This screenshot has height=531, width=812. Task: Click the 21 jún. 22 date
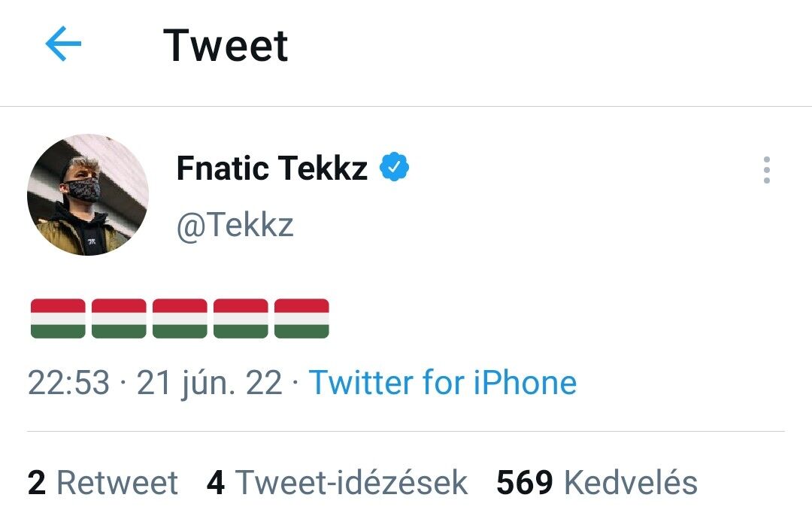pos(209,383)
